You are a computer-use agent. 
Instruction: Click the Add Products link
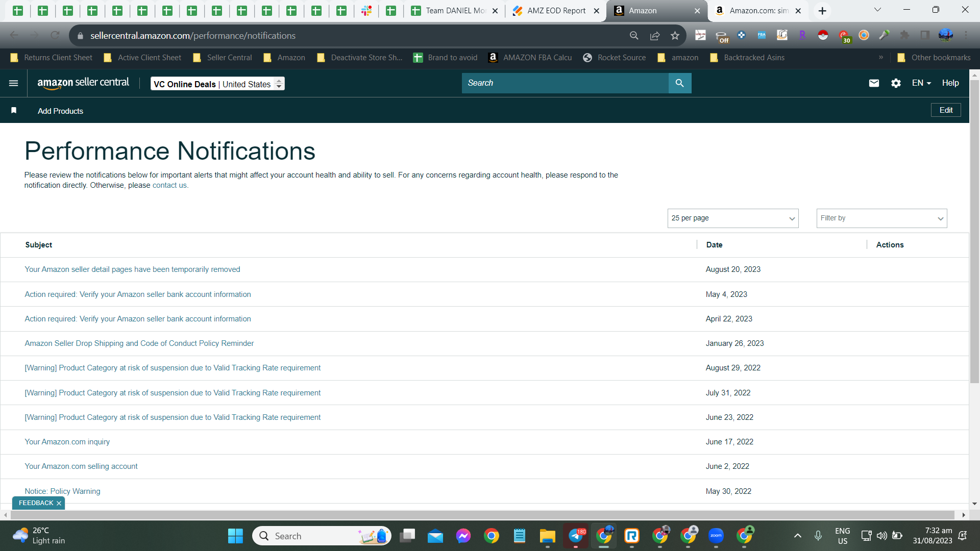click(60, 111)
